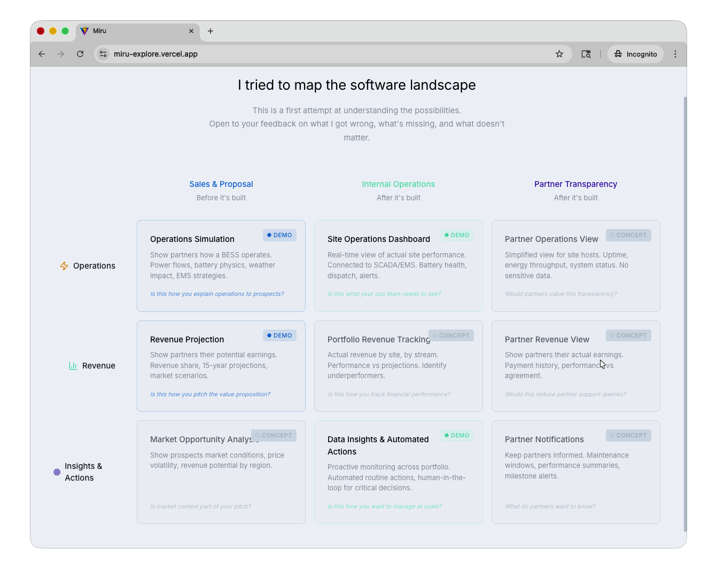
Task: Click the DEMO badge on Operations Simulation
Action: [x=279, y=235]
